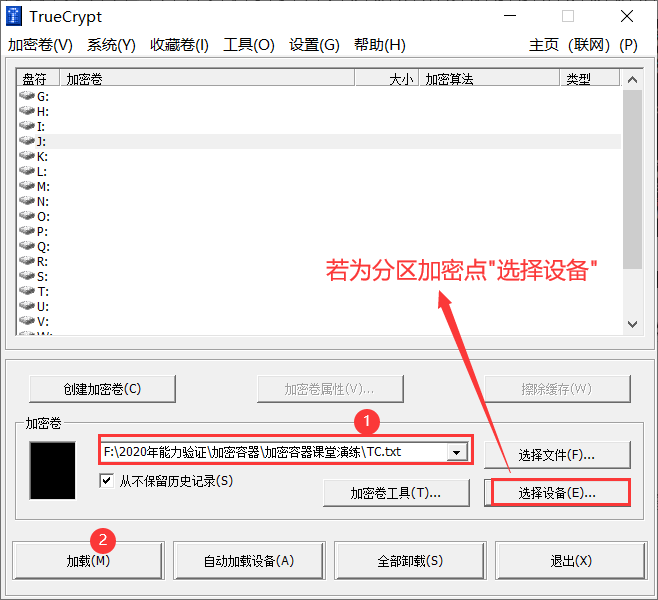Click the 加密算法 column header
658x600 pixels.
489,78
